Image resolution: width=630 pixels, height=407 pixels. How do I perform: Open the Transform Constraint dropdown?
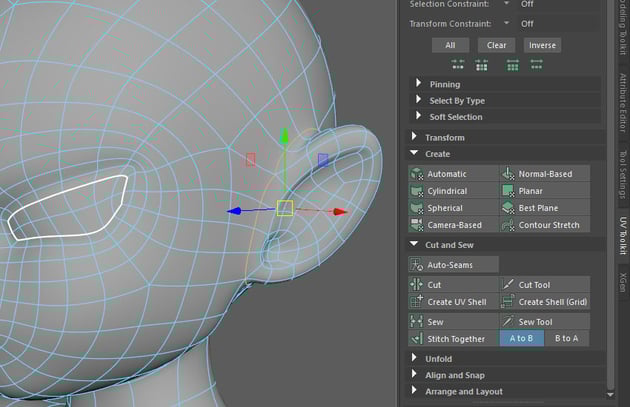pos(506,23)
